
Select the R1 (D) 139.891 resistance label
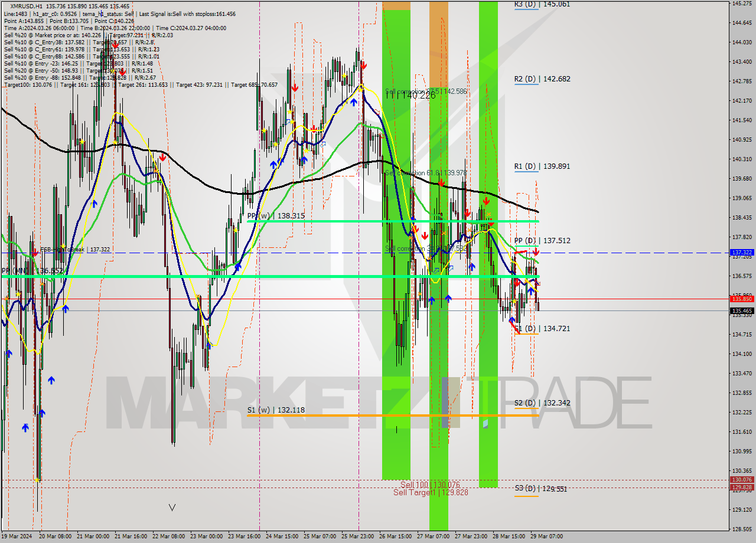point(542,166)
